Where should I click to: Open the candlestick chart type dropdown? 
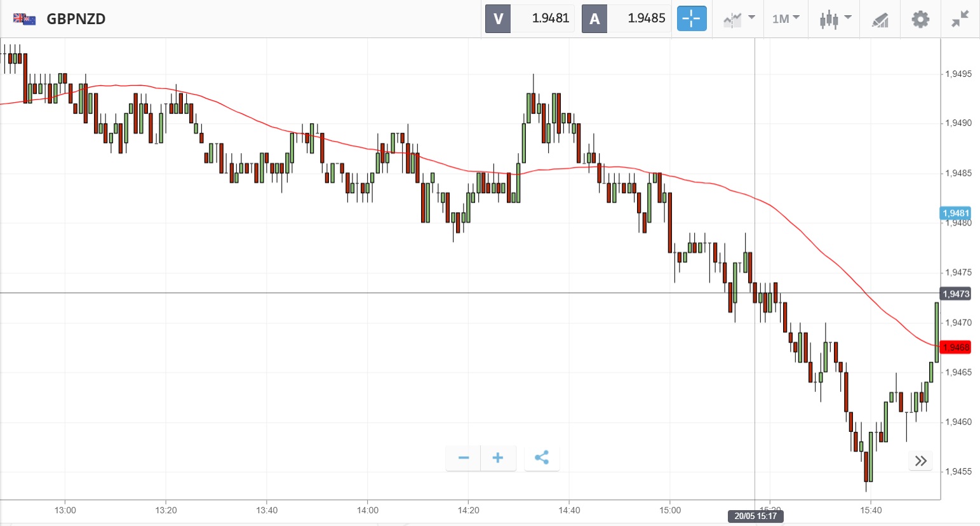click(x=835, y=18)
